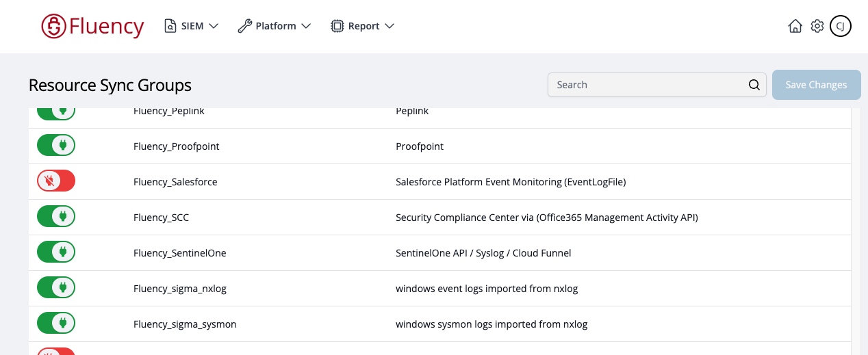Click the Platform wrench icon
The width and height of the screenshot is (868, 355).
point(244,26)
